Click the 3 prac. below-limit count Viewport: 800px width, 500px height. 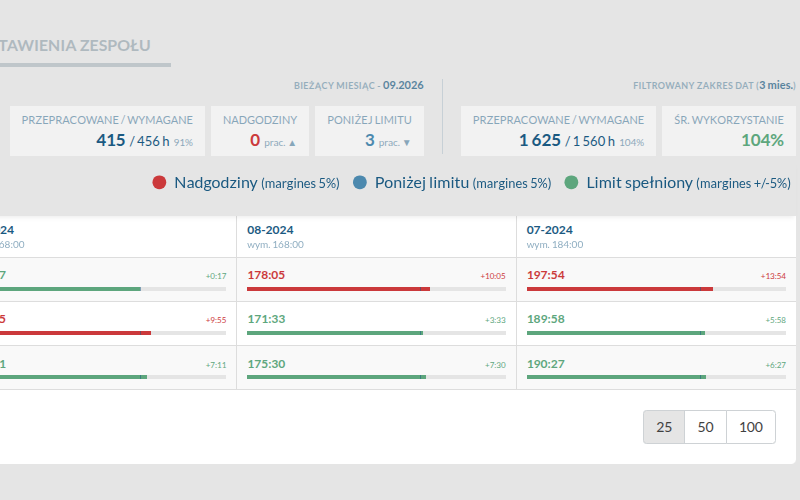tap(370, 140)
